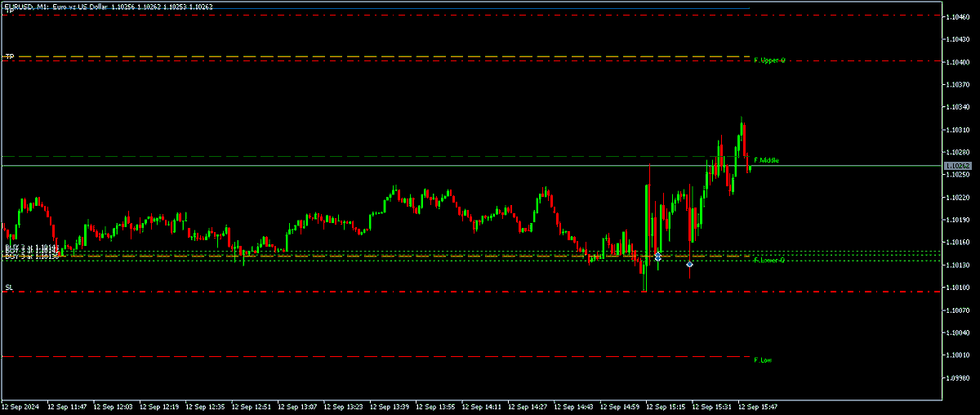980x415 pixels.
Task: Click the trade arrow marker below F.Lower-Q line
Action: pyautogui.click(x=690, y=264)
